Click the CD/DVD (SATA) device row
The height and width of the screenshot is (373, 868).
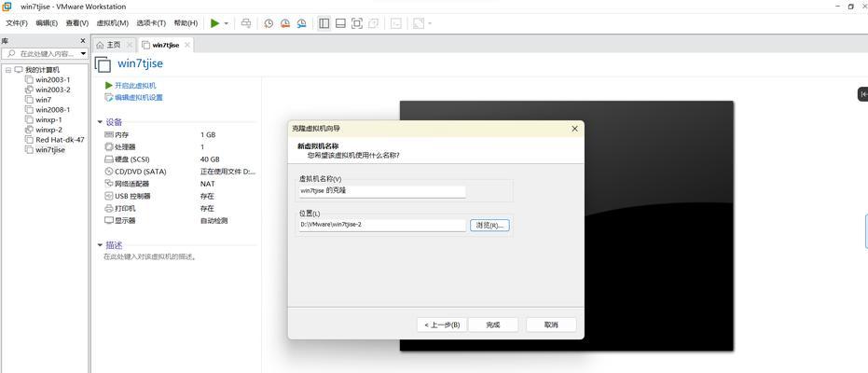click(180, 172)
